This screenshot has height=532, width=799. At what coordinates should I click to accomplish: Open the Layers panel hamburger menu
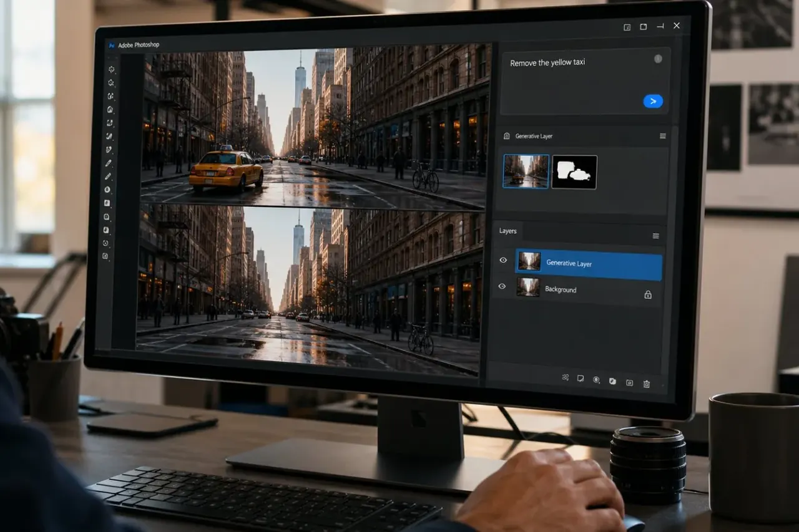pyautogui.click(x=655, y=236)
